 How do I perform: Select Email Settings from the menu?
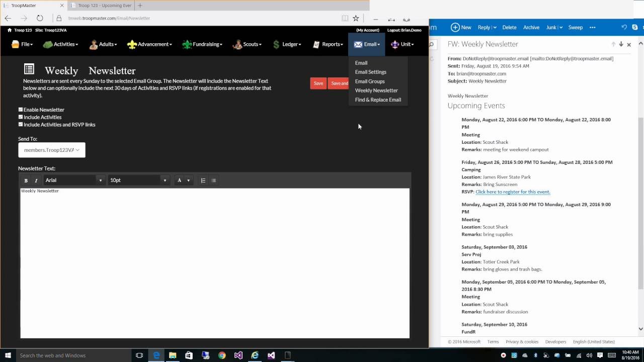(371, 72)
